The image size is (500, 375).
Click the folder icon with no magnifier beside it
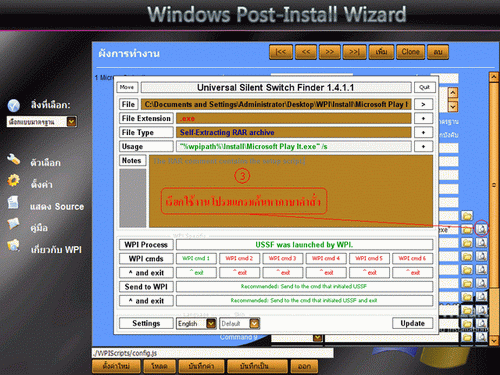click(467, 216)
